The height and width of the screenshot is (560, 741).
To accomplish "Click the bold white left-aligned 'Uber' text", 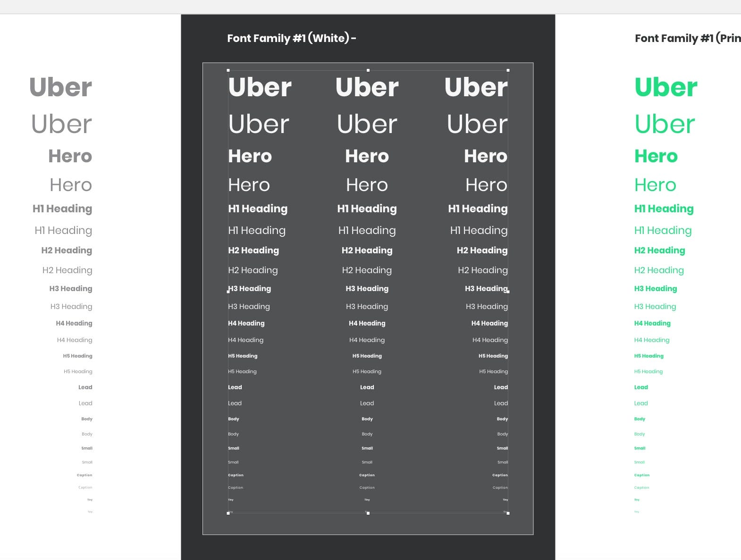I will (260, 87).
